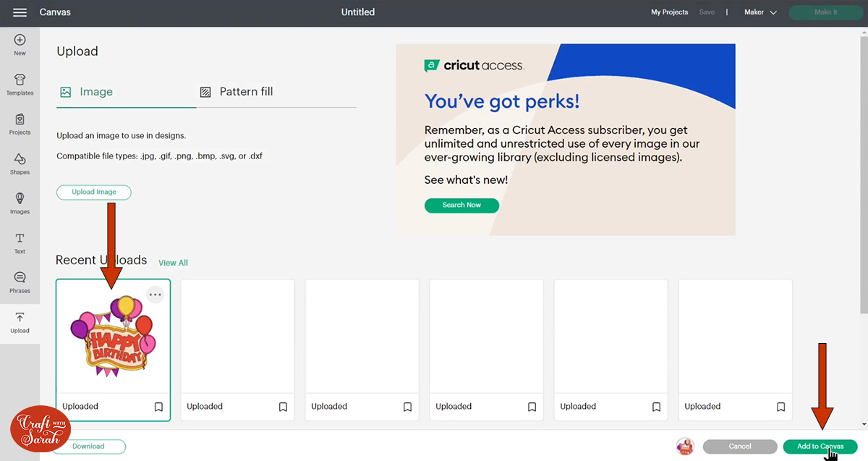Click the New project icon
The image size is (868, 461).
(20, 44)
